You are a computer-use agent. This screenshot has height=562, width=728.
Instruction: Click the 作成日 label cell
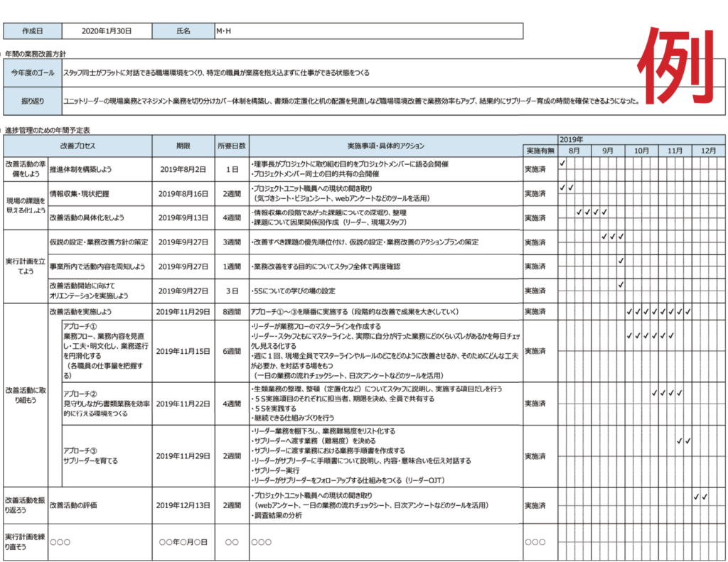pyautogui.click(x=33, y=31)
